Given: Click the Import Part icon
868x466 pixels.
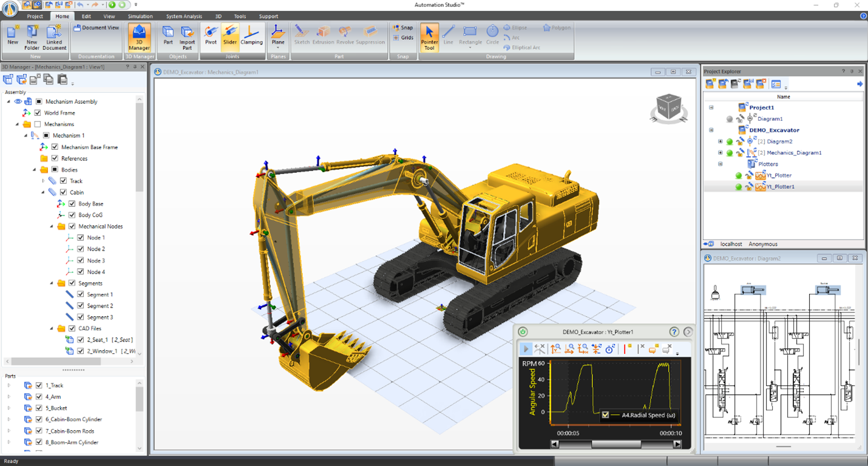Looking at the screenshot, I should click(187, 37).
